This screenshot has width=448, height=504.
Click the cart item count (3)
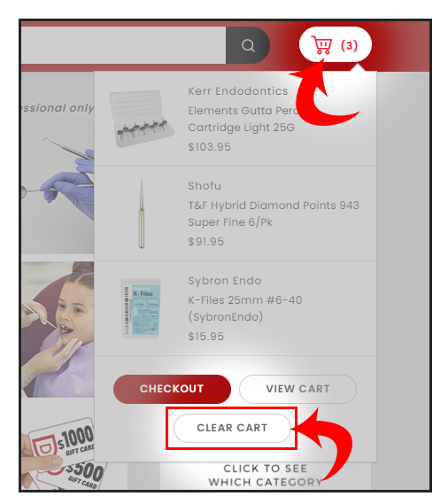coord(349,45)
